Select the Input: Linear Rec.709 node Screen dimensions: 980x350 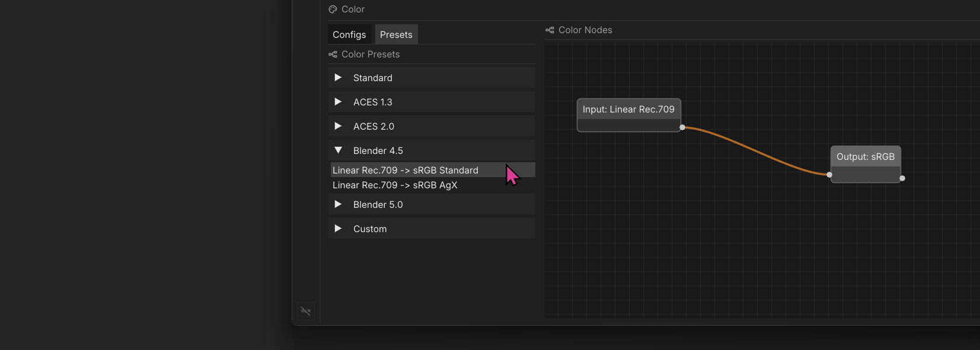point(628,110)
